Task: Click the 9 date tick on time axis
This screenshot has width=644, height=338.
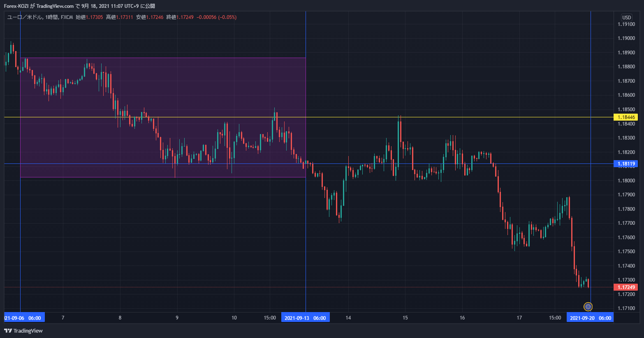Action: (x=177, y=318)
